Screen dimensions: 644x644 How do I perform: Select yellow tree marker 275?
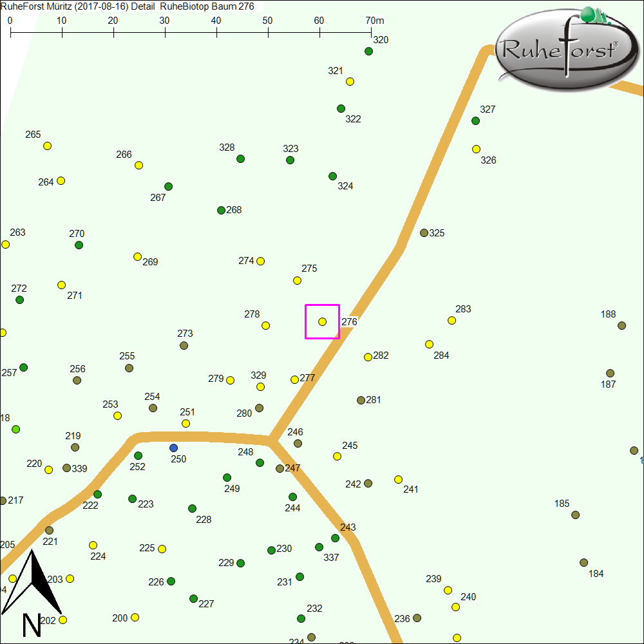(297, 280)
